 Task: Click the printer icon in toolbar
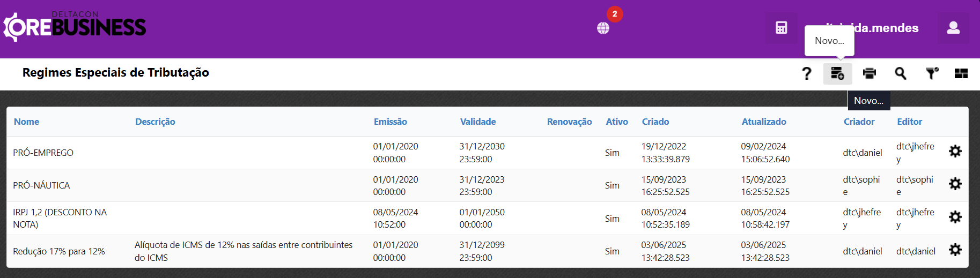tap(869, 73)
